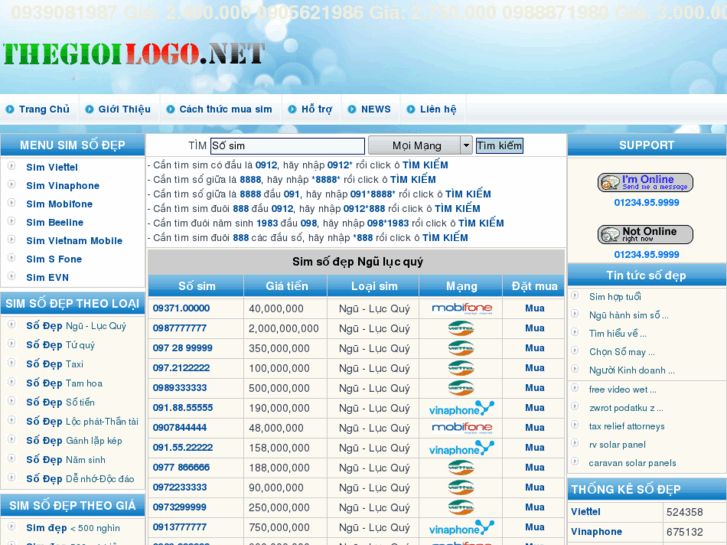Open Sim Viettel in the menu

tap(52, 167)
